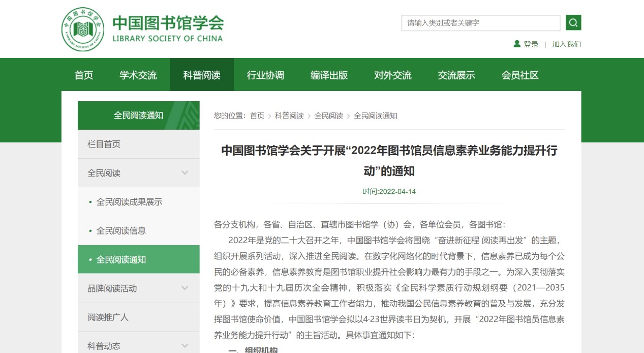The image size is (644, 353).
Task: Click the green search magnifier icon
Action: pos(573,23)
